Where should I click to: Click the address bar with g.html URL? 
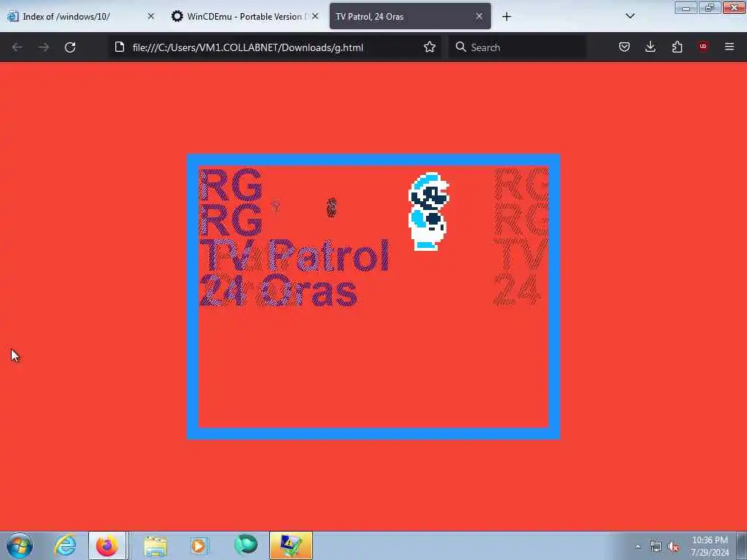point(275,47)
